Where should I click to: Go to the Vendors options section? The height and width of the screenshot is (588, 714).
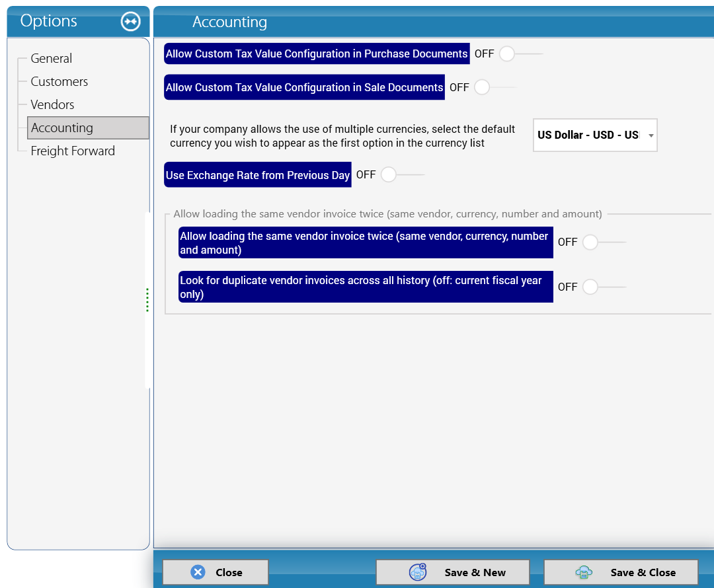[x=52, y=104]
